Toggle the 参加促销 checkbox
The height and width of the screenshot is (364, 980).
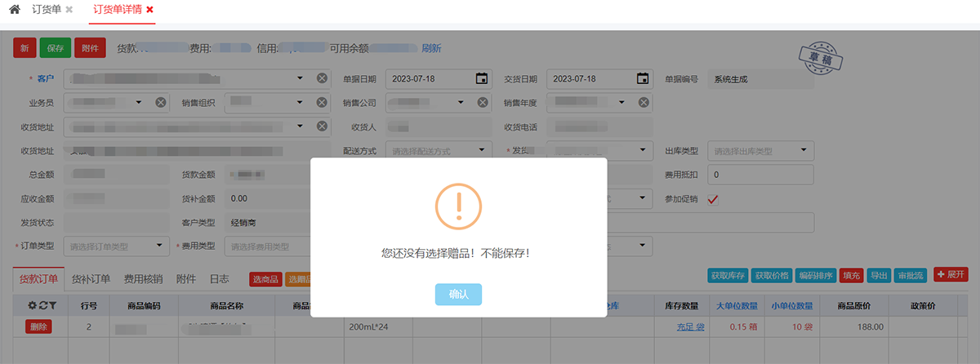[713, 199]
